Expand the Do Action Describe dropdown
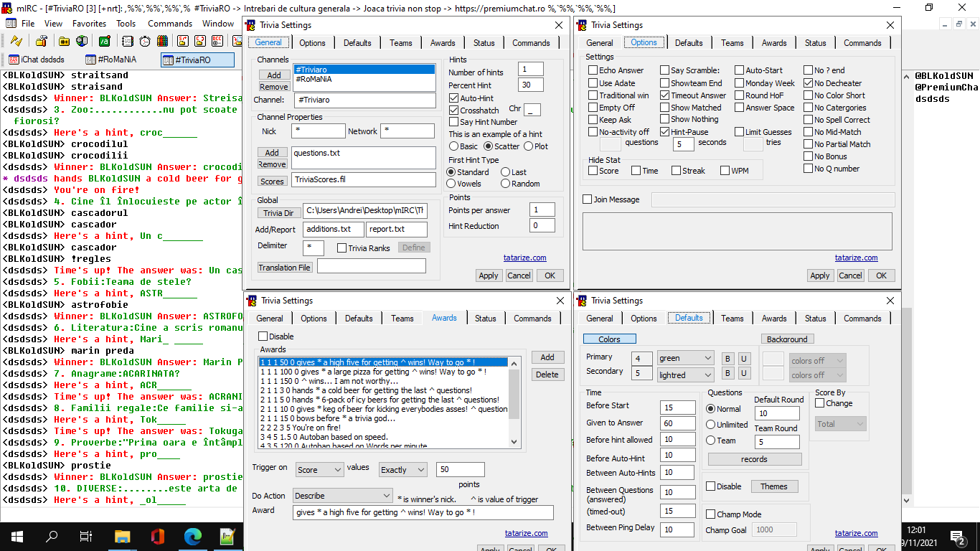Viewport: 980px width, 551px height. coord(342,496)
